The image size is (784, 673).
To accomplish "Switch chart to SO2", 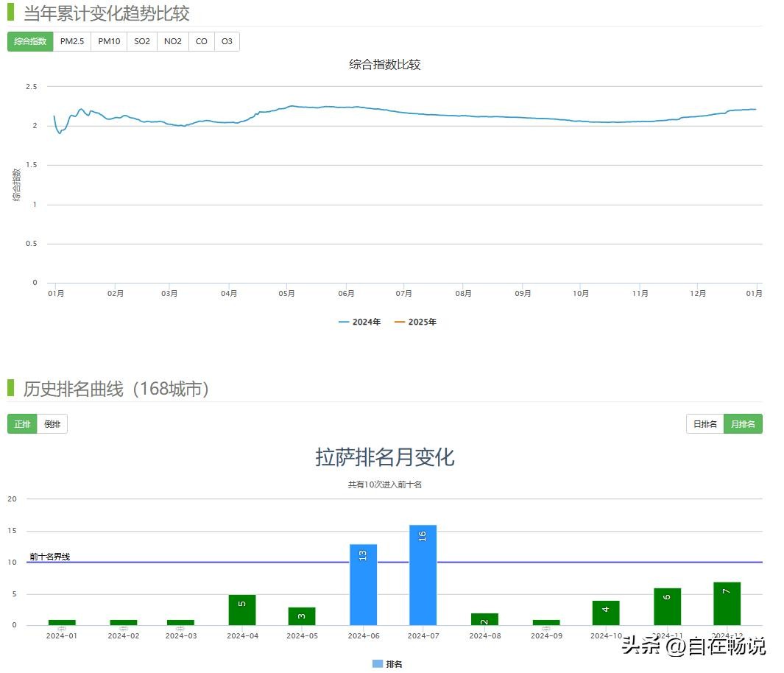I will [142, 42].
